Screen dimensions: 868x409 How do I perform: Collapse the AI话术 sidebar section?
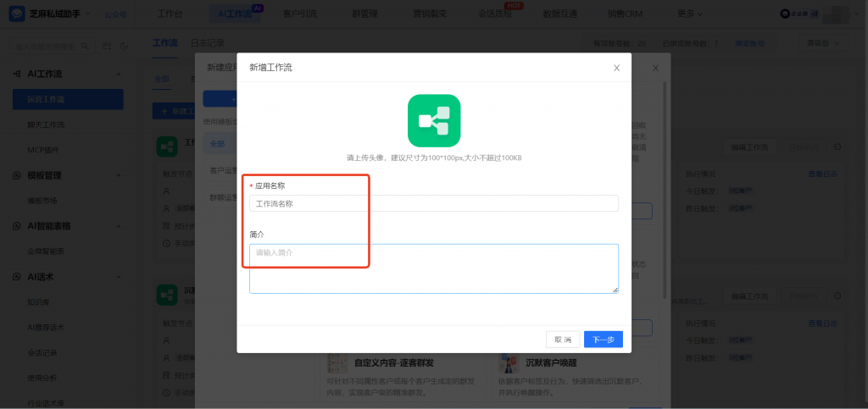[119, 277]
